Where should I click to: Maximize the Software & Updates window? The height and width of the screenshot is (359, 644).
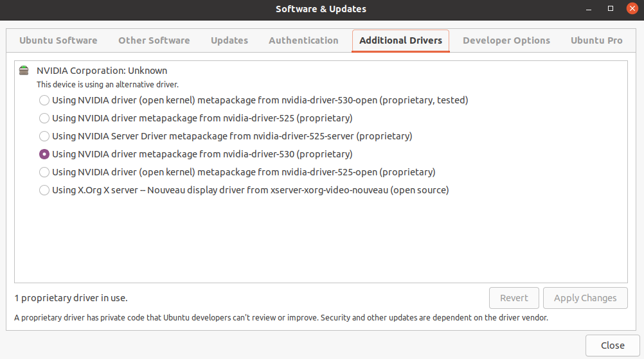click(611, 8)
